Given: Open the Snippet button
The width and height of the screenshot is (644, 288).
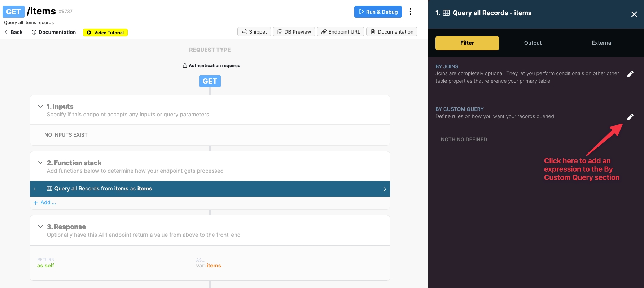Looking at the screenshot, I should tap(254, 32).
